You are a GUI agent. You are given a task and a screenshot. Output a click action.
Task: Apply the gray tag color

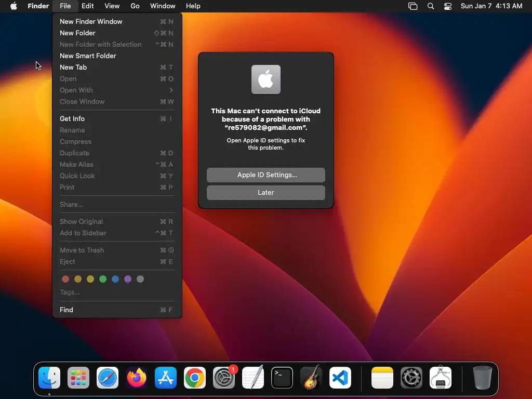pyautogui.click(x=140, y=279)
